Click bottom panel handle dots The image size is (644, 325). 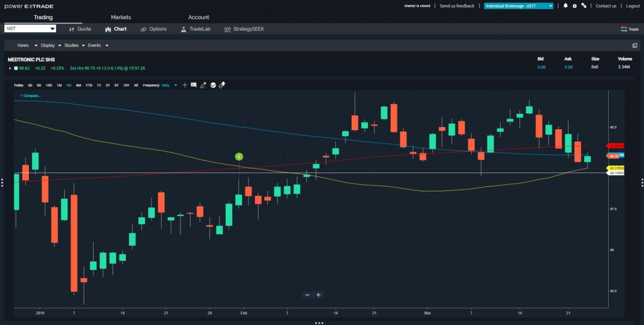click(319, 323)
